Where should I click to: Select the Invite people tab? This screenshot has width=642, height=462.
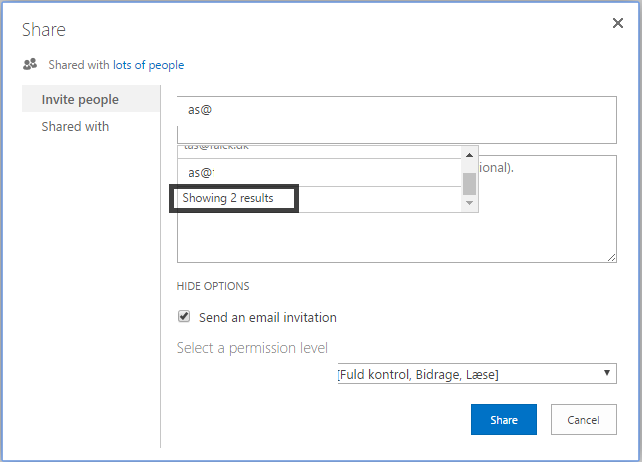(80, 99)
